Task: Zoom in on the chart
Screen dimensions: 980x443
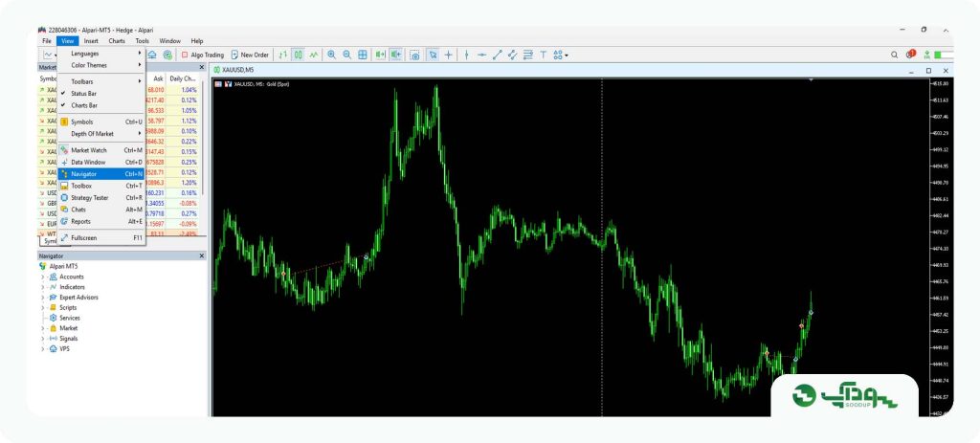Action: [x=332, y=55]
